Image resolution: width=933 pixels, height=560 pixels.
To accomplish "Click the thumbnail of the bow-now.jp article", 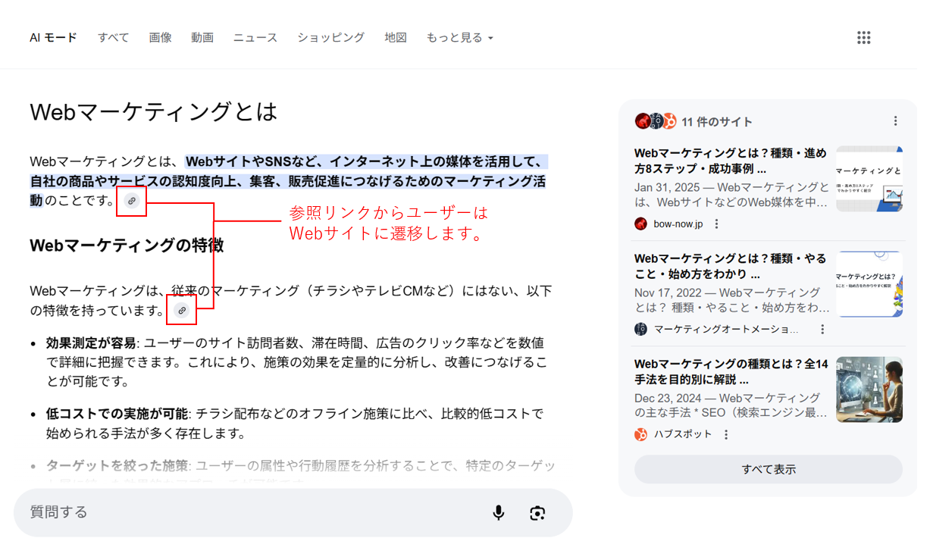I will click(869, 179).
